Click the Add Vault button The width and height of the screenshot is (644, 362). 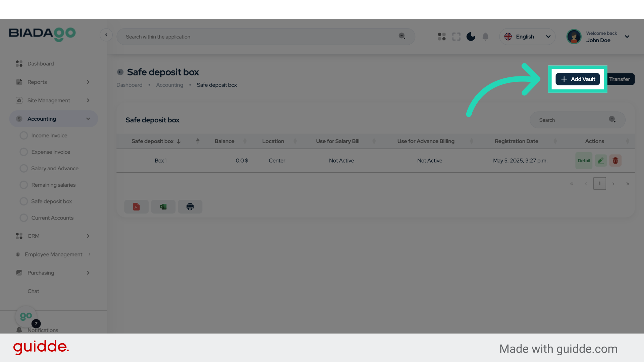click(577, 79)
